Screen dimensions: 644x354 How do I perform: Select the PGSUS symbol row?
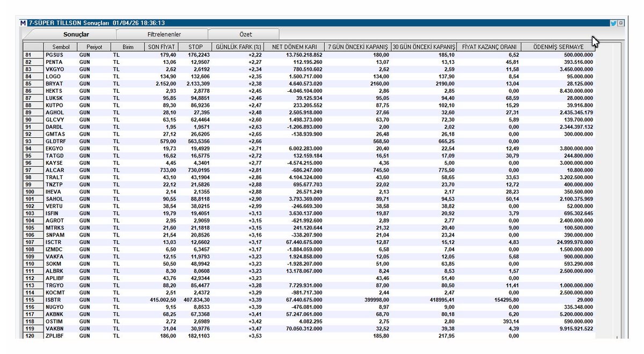(x=309, y=55)
